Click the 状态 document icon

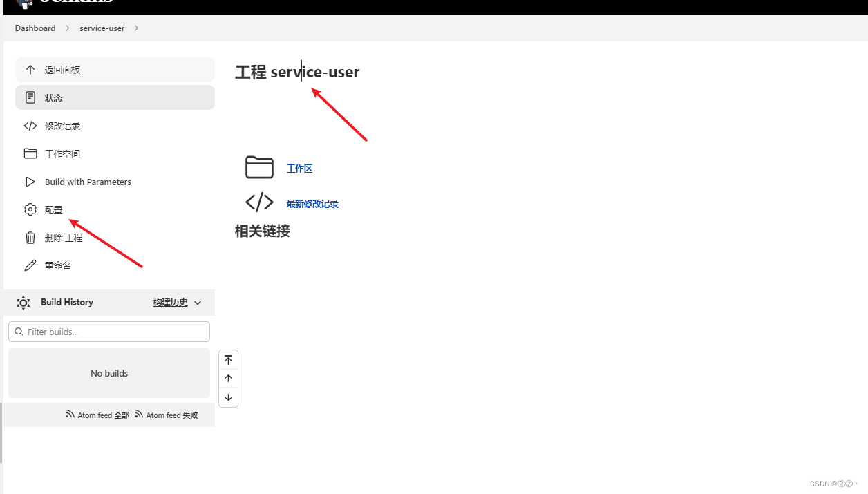click(x=30, y=97)
